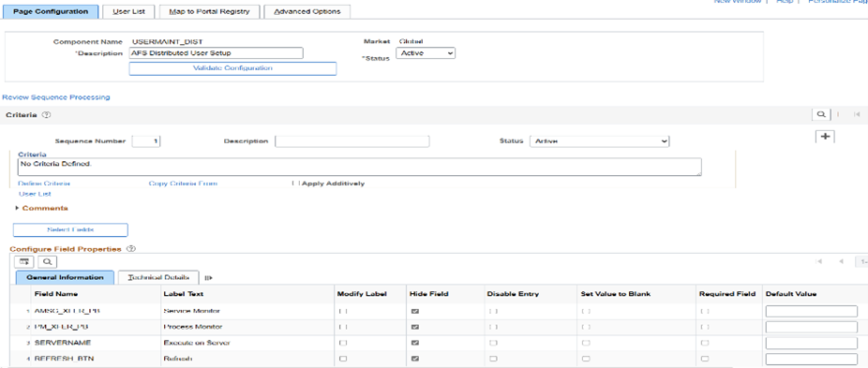Screen dimensions: 868x368
Task: Open Configure Field Properties help icon
Action: pos(130,249)
